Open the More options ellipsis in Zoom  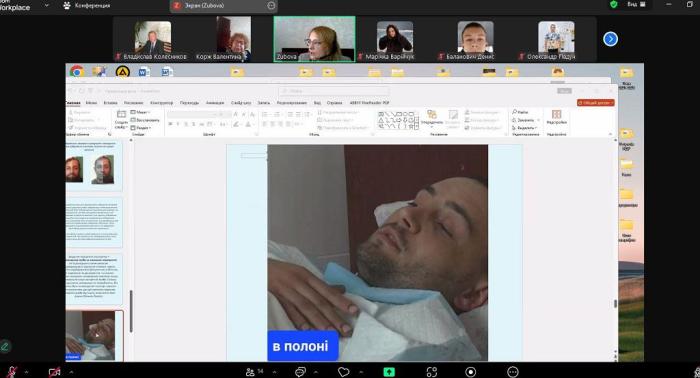coord(513,371)
